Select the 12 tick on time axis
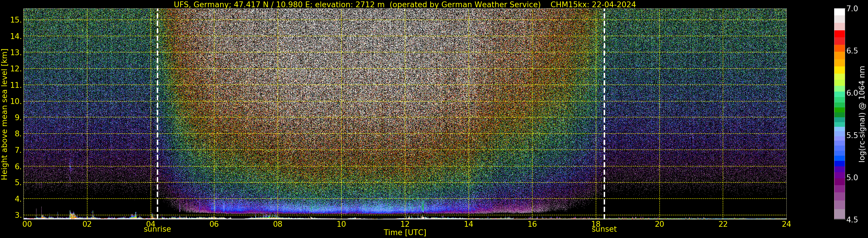This screenshot has height=238, width=868. tap(405, 224)
